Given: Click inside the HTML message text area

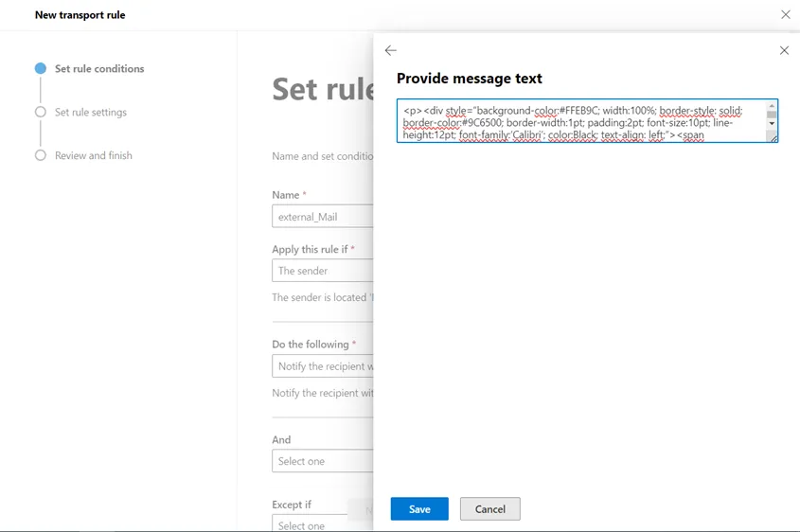Looking at the screenshot, I should click(578, 121).
